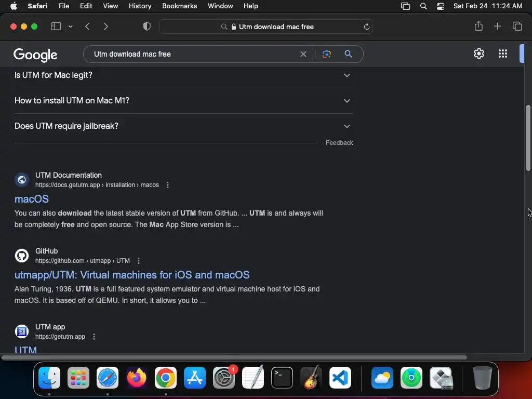Open Google quick settings gear
This screenshot has height=399, width=532.
point(478,54)
